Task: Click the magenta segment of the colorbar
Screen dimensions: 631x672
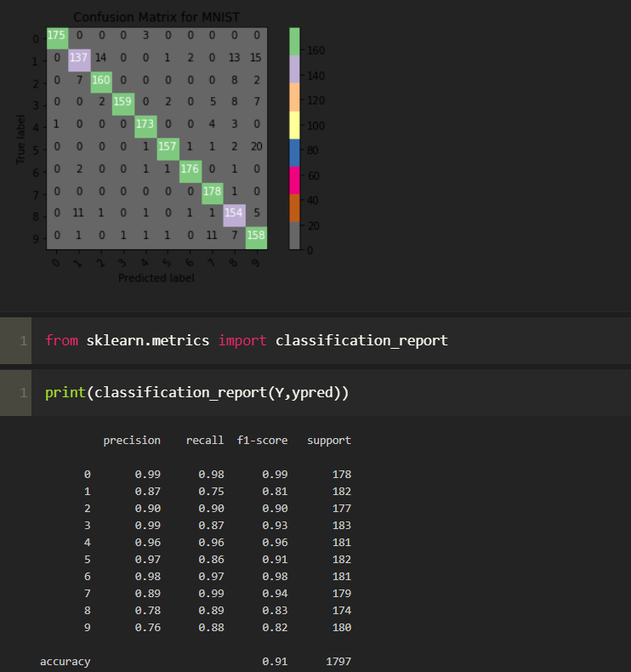Action: tap(294, 180)
